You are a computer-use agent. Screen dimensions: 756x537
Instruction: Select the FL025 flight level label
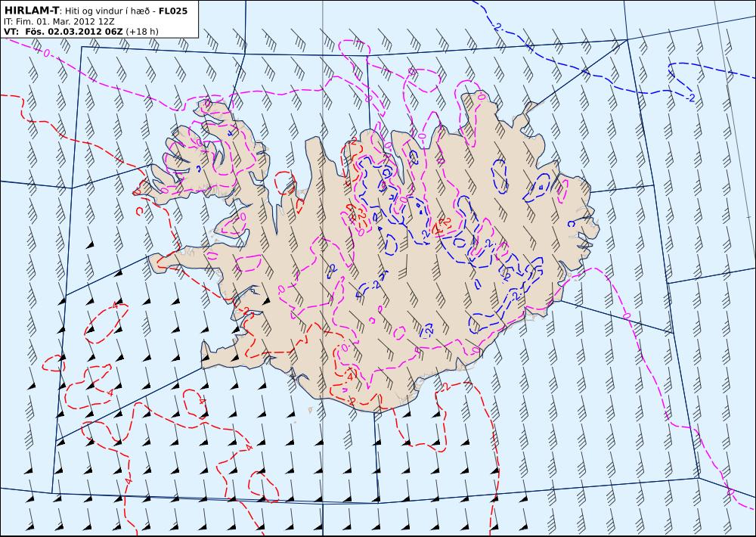coord(173,10)
